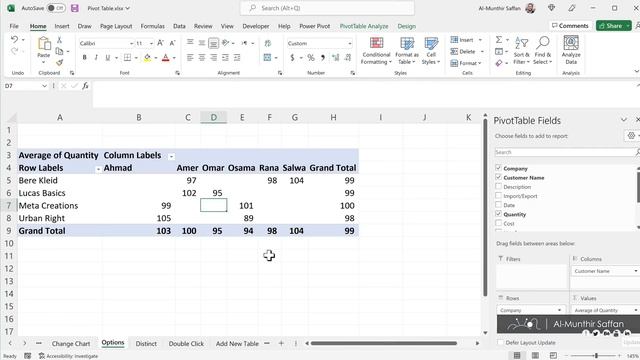Click the Paste clipboard icon
Viewport: 640px width, 360px height.
pos(44,43)
